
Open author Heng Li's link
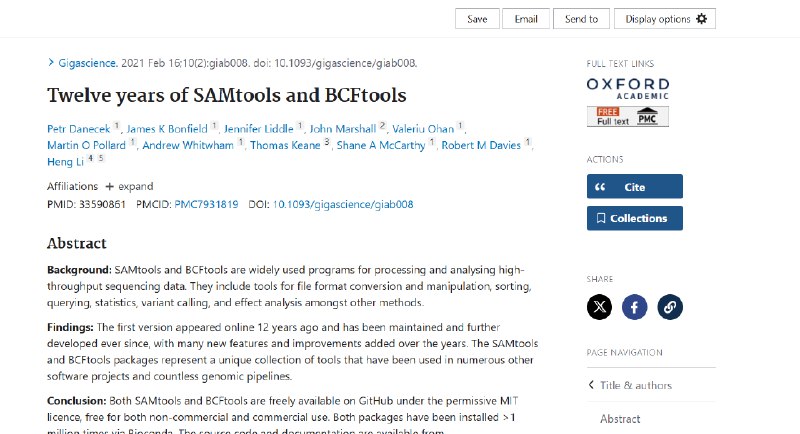pos(65,162)
